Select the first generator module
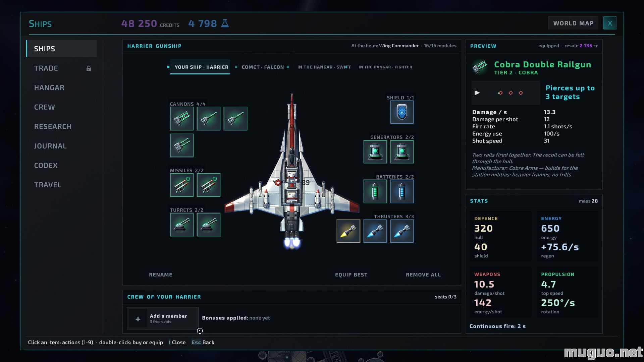 click(x=375, y=152)
